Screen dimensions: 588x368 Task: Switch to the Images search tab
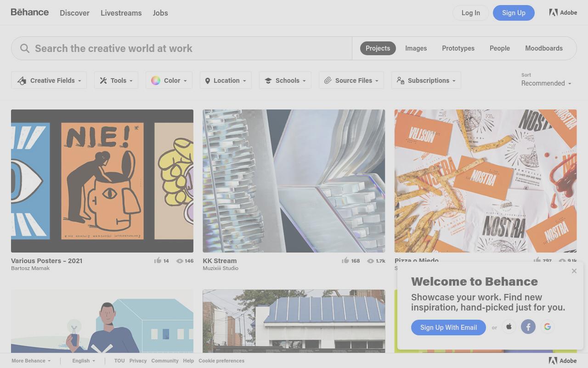pyautogui.click(x=416, y=48)
